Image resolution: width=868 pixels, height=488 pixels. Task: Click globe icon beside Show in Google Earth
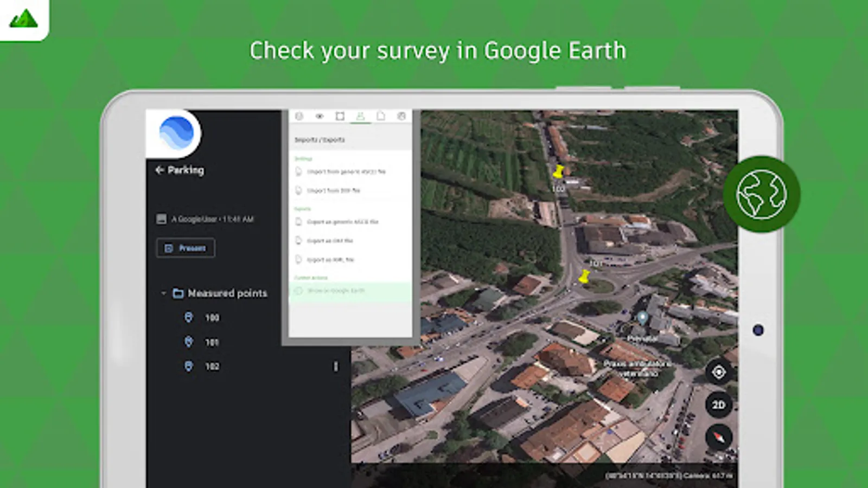pos(298,291)
